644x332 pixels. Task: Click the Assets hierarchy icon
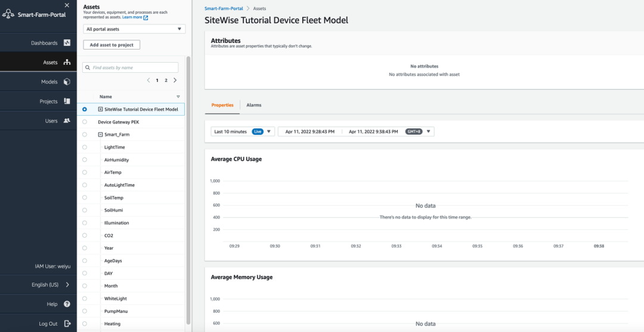(67, 62)
